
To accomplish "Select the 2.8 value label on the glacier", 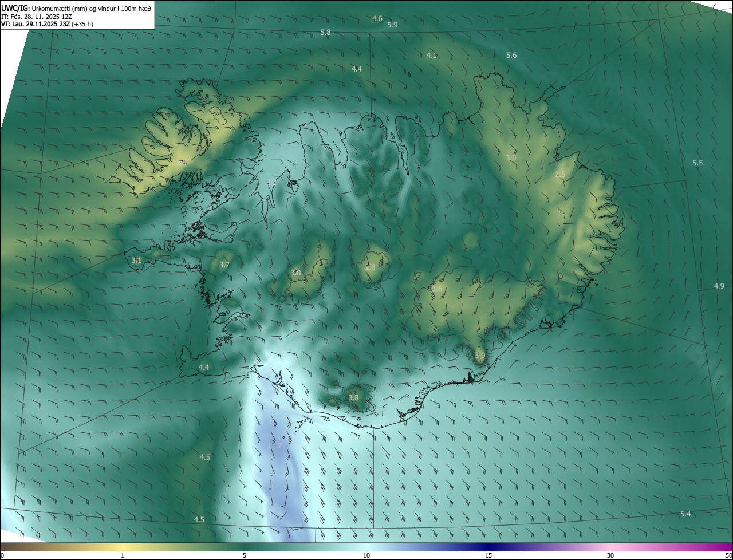I will 371,267.
